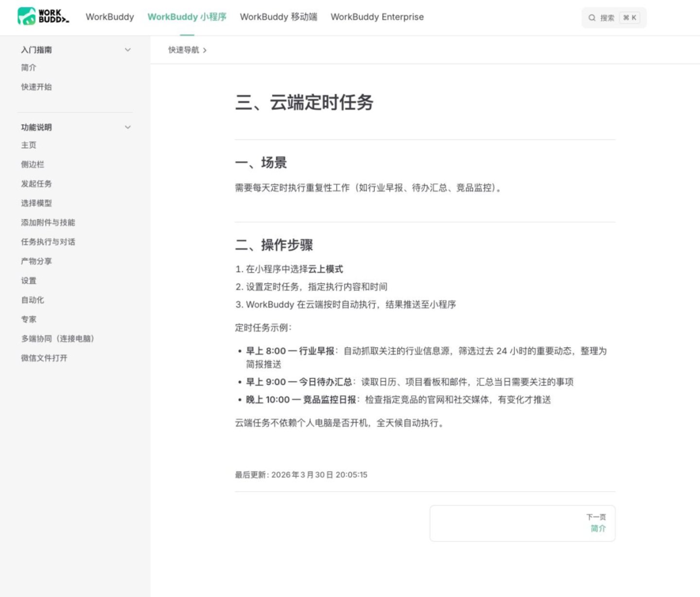The width and height of the screenshot is (700, 597).
Task: Open the WorkBuddy 移动端 tab
Action: (279, 17)
